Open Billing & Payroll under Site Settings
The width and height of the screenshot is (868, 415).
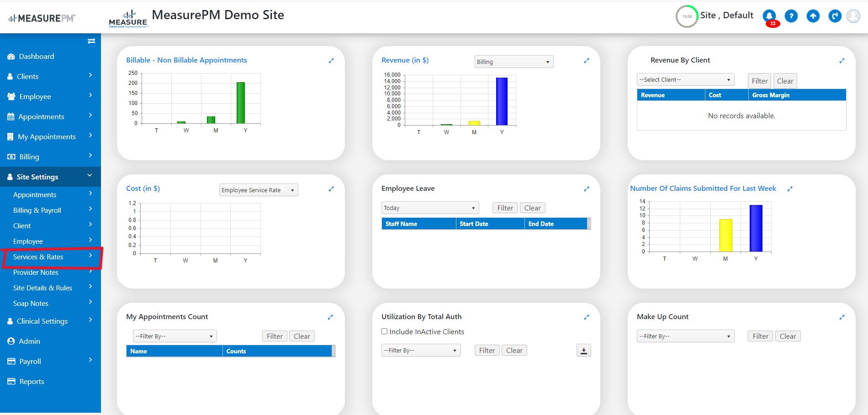point(50,210)
